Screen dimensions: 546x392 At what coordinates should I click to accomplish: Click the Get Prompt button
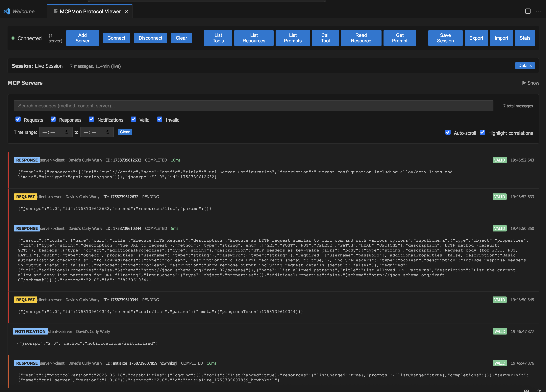(x=400, y=38)
